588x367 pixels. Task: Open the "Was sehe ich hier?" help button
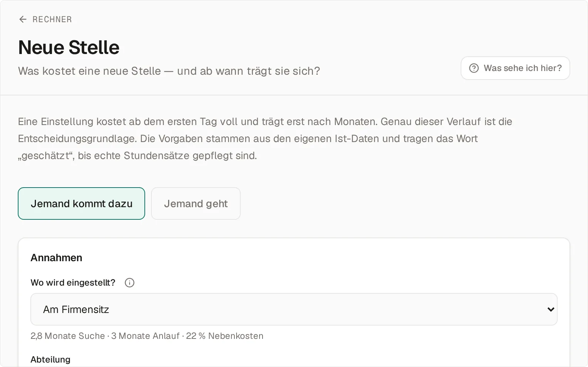(515, 68)
